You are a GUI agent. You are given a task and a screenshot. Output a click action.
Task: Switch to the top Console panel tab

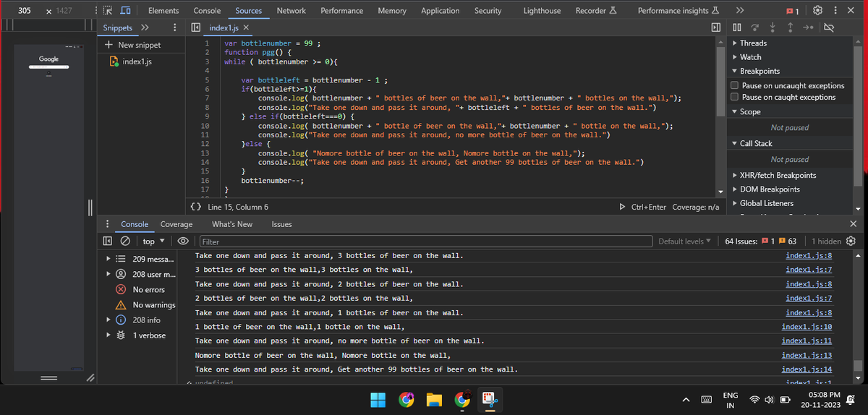pyautogui.click(x=208, y=11)
